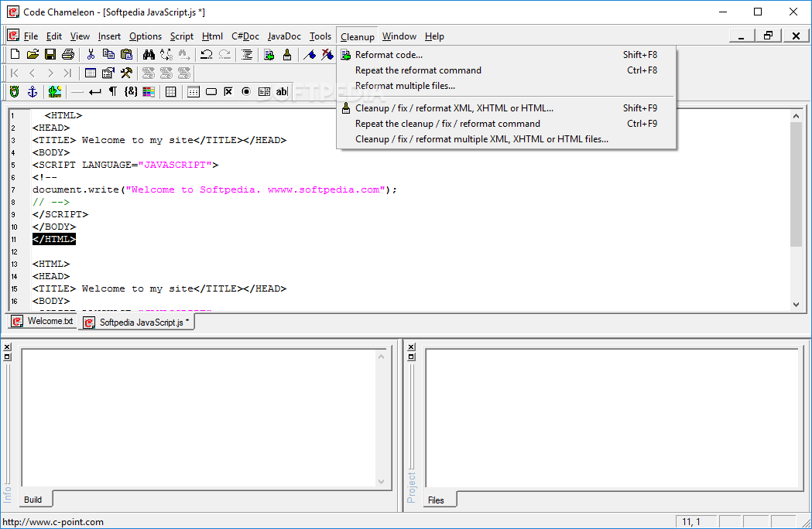Copy selection with the copy icon

click(108, 54)
